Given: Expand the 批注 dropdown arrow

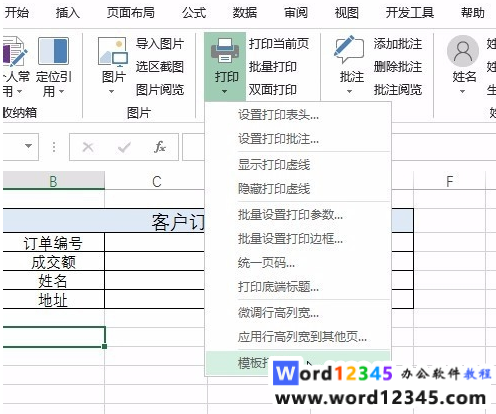Looking at the screenshot, I should click(x=349, y=91).
